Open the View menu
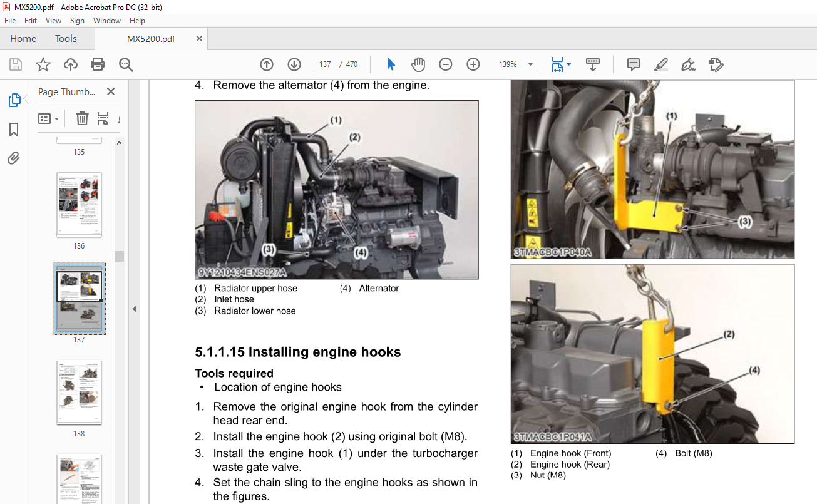817x504 pixels. coord(54,21)
